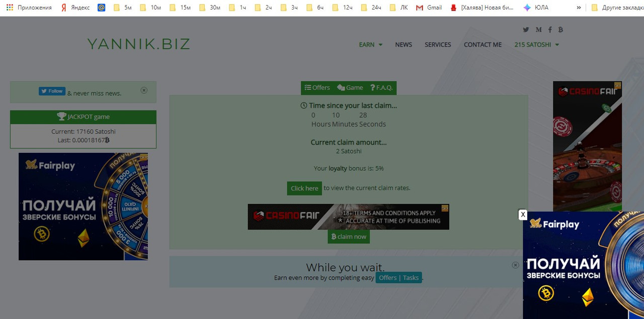Open the [Халява] Новая би... bookmark

482,8
